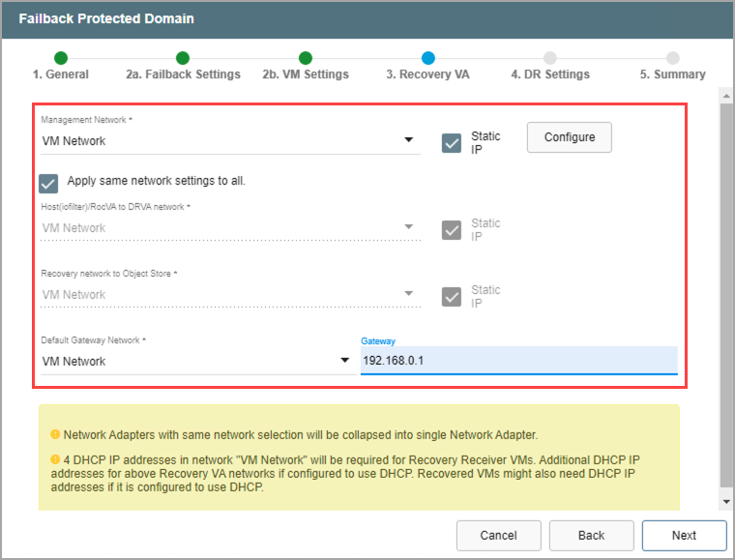Toggle Apply same network settings to all
Screen dimensions: 735x560
point(48,182)
